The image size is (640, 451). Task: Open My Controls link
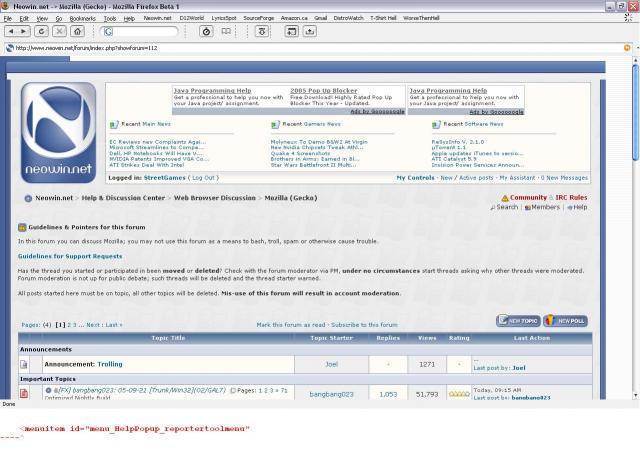tap(415, 178)
